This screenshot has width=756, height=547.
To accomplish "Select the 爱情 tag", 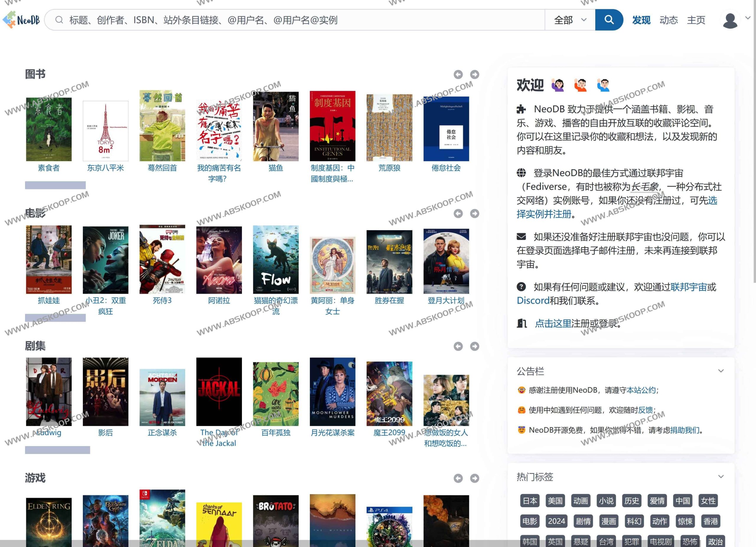I will tap(657, 501).
